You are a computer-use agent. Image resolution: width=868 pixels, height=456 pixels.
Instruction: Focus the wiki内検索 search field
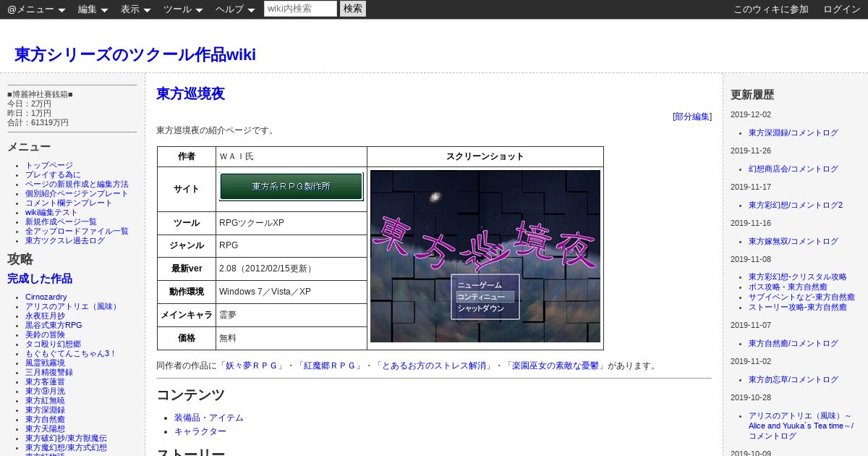(300, 9)
